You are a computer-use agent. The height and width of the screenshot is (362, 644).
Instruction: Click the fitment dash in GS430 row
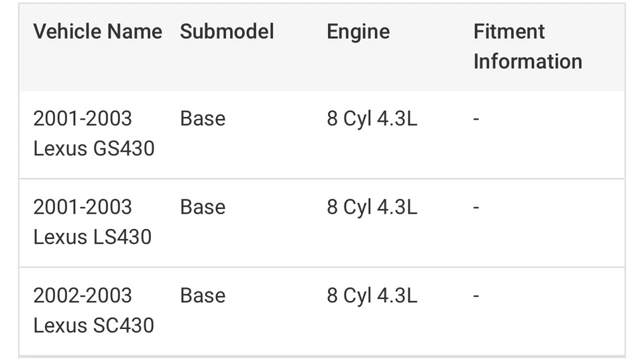tap(476, 119)
